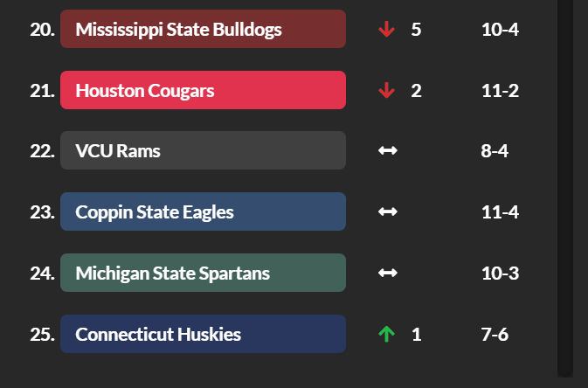Click the red down arrow beside Mississippi State
The height and width of the screenshot is (388, 588).
[x=387, y=30]
